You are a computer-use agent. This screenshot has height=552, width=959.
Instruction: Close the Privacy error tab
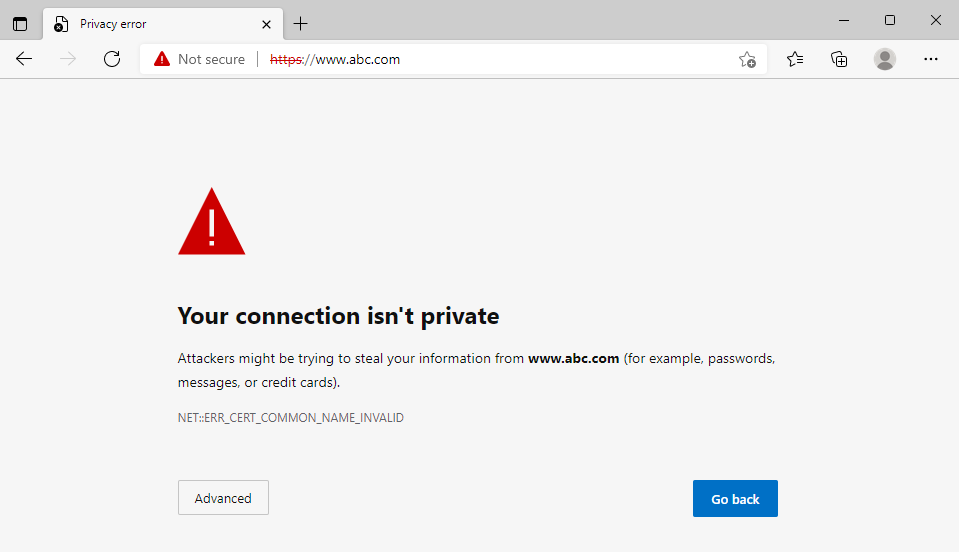tap(266, 24)
